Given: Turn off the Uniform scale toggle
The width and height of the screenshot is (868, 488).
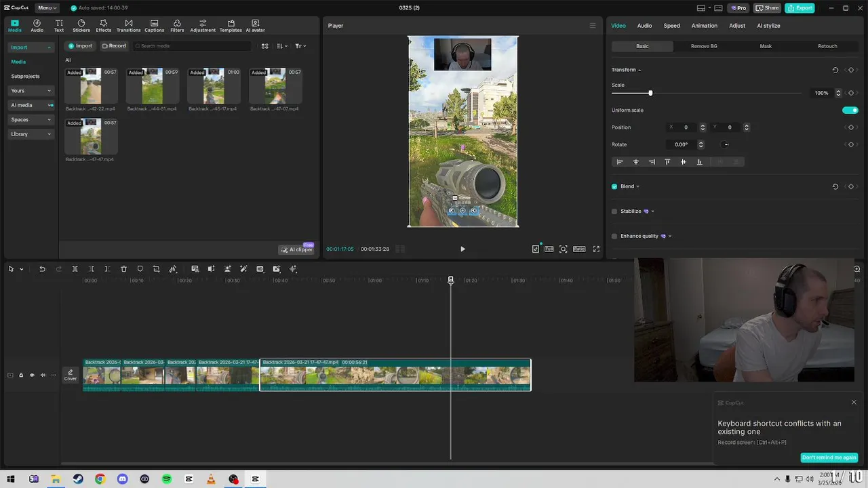Looking at the screenshot, I should [850, 110].
